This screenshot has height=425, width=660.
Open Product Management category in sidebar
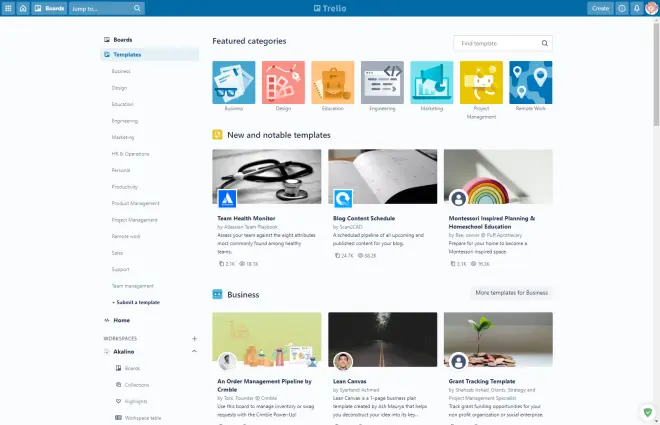click(x=136, y=203)
